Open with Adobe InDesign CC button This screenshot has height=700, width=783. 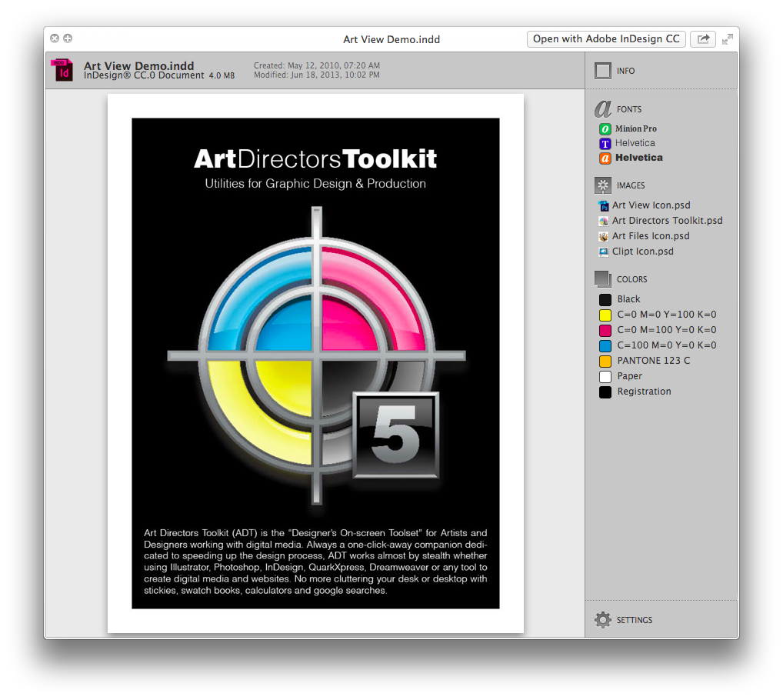(606, 39)
